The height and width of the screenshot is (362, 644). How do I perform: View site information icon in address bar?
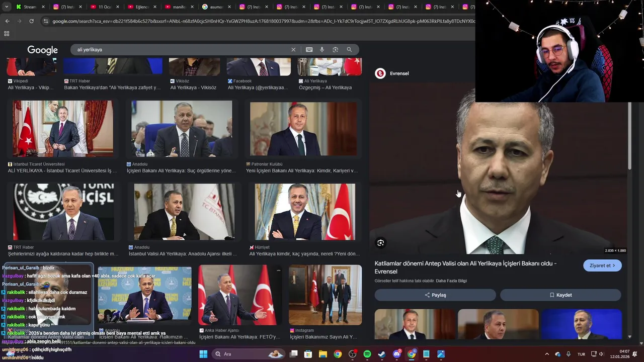point(46,21)
